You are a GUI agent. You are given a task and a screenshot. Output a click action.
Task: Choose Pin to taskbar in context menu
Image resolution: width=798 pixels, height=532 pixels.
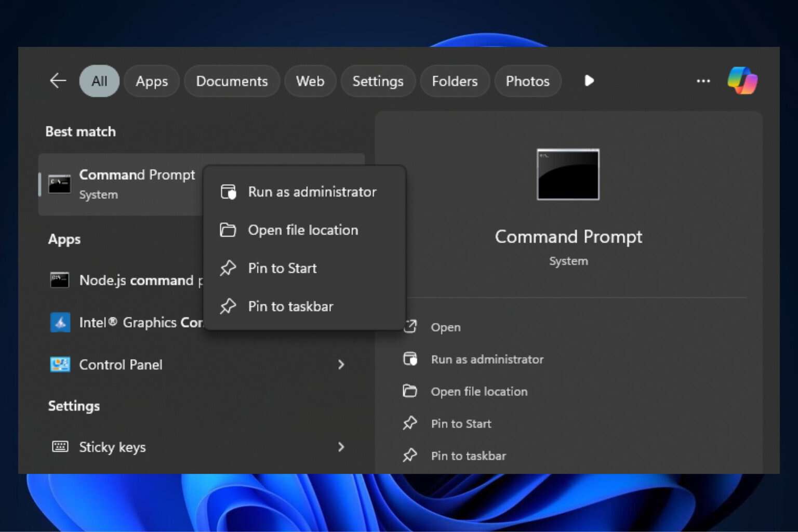(x=290, y=307)
